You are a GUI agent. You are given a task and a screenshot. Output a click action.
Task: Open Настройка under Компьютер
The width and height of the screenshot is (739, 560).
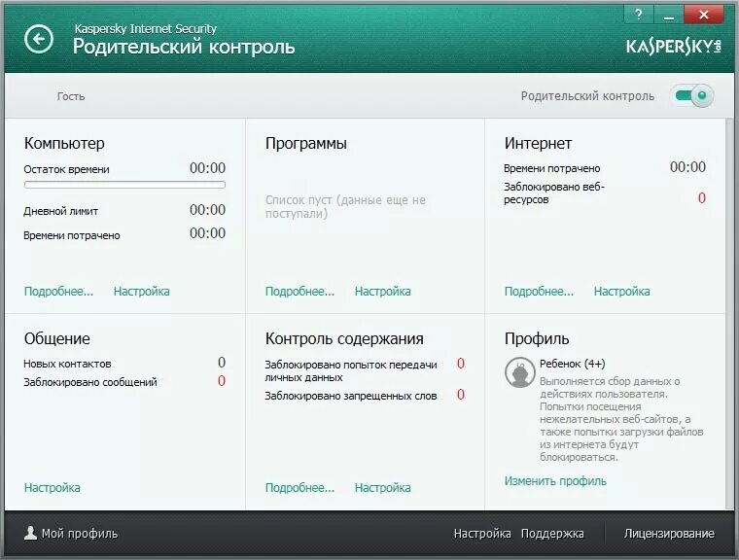point(141,292)
